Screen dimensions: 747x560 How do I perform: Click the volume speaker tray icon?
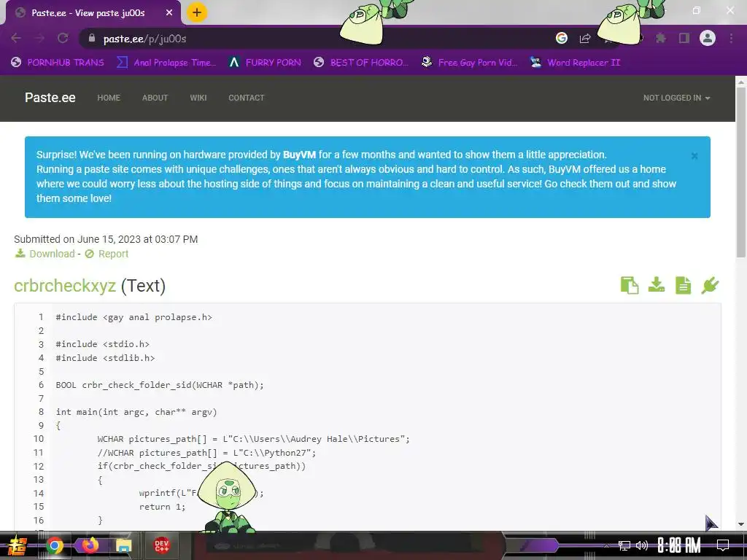coord(642,545)
